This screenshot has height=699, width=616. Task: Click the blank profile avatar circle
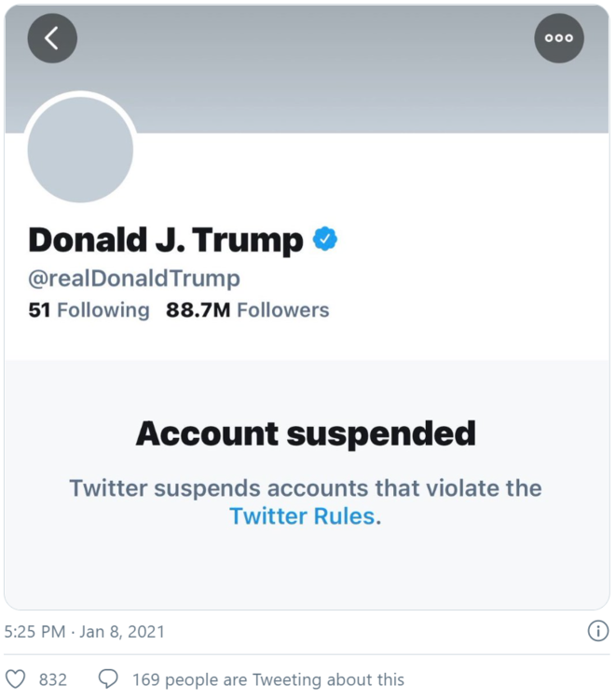[x=80, y=149]
